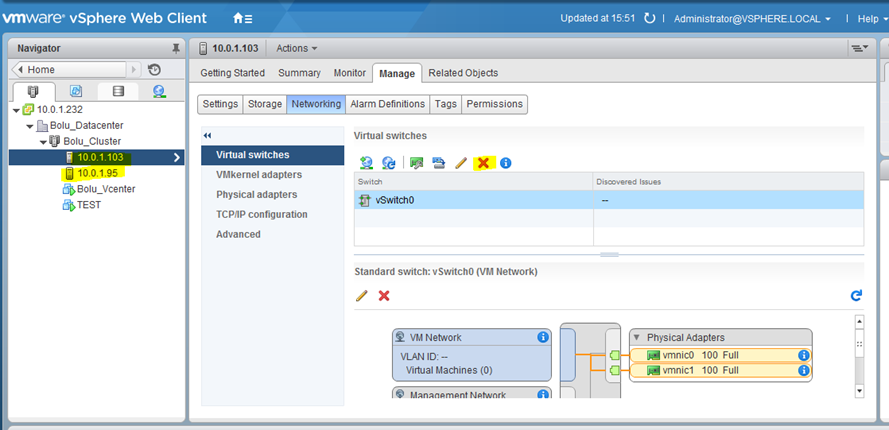Click the info icon in Virtual switches toolbar
The height and width of the screenshot is (430, 889).
506,163
